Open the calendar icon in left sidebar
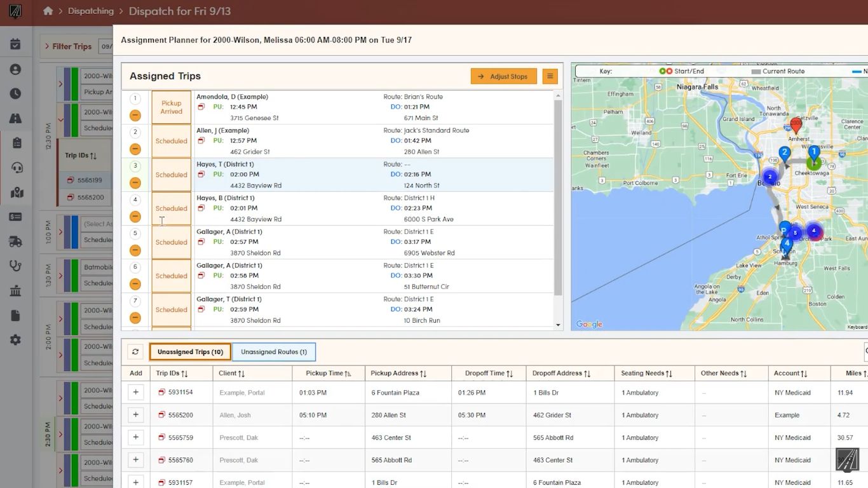The height and width of the screenshot is (488, 868). pos(15,44)
